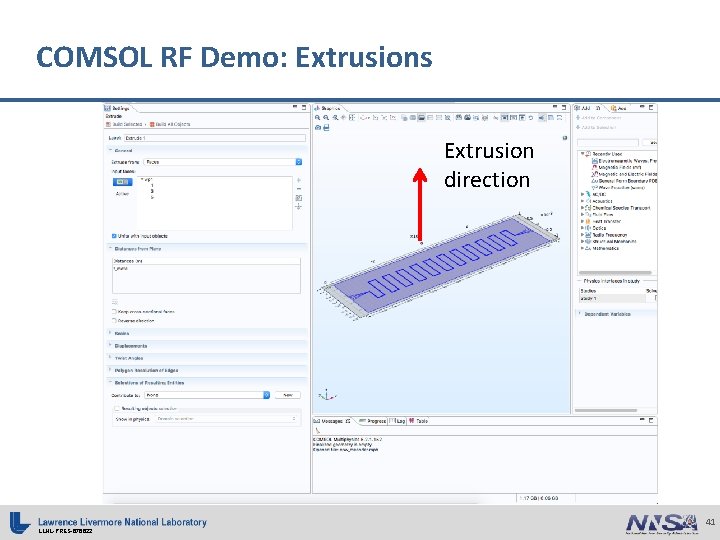Switch to the Progress tab
The image size is (720, 540).
(x=372, y=421)
